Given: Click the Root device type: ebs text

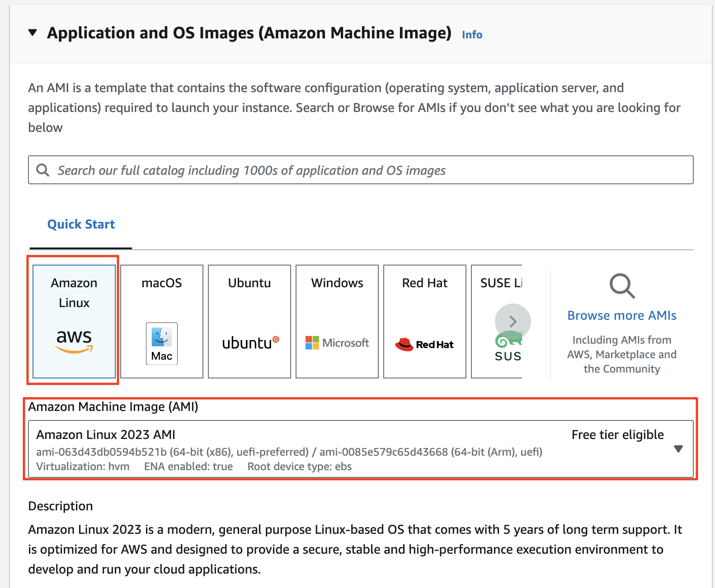Looking at the screenshot, I should (300, 467).
